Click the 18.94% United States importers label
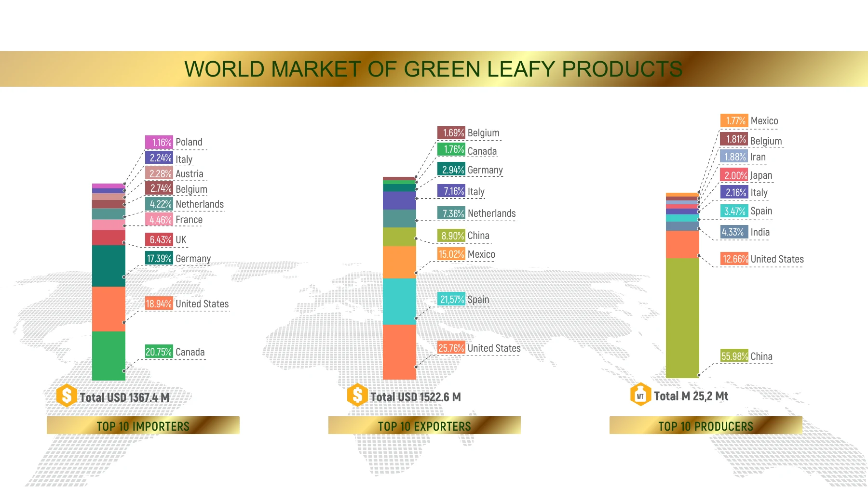 tap(187, 303)
